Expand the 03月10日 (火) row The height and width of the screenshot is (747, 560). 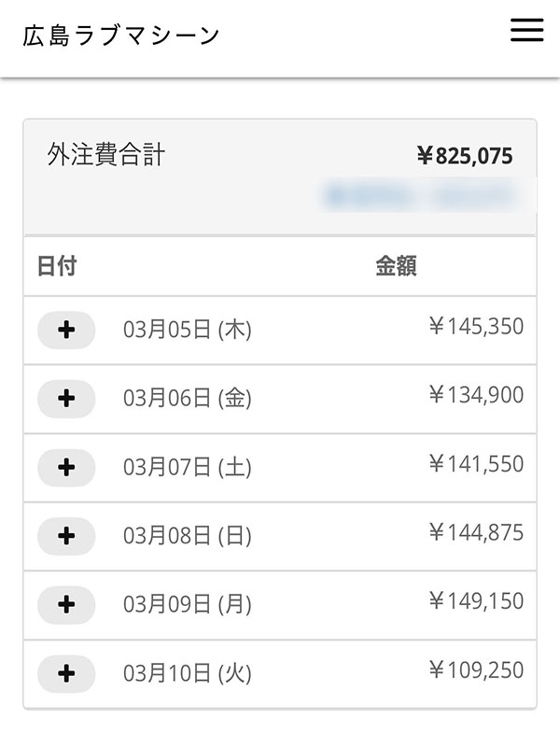click(x=66, y=673)
